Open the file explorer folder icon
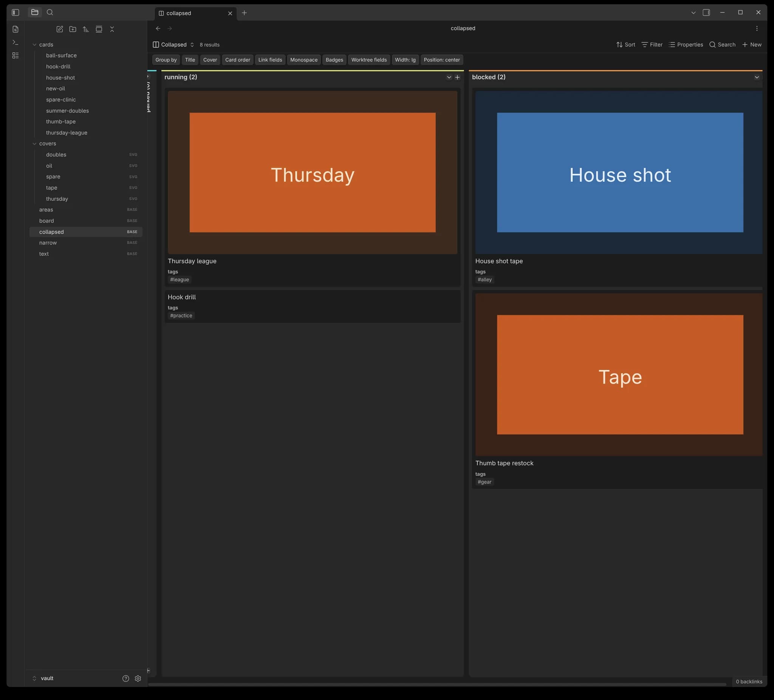This screenshot has height=700, width=774. click(34, 12)
